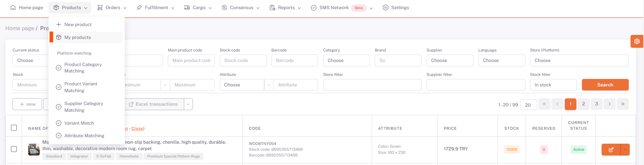Choose Attribute Matching from the menu
The height and width of the screenshot is (165, 644).
pyautogui.click(x=84, y=136)
